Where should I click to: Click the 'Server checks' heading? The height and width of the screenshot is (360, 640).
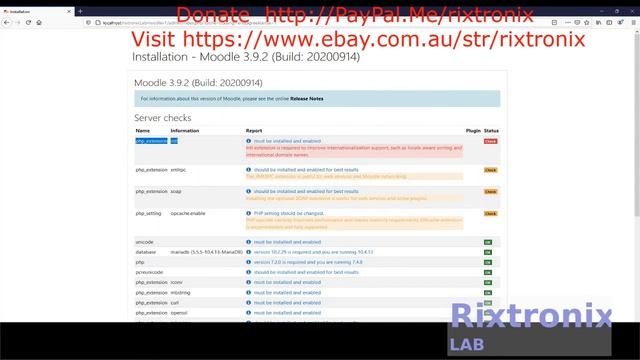pos(162,118)
